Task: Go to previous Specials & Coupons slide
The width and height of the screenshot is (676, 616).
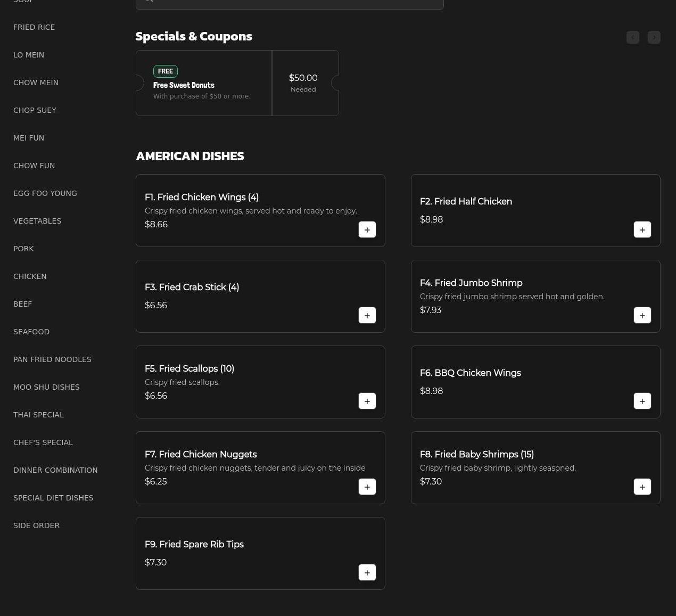Action: (632, 37)
